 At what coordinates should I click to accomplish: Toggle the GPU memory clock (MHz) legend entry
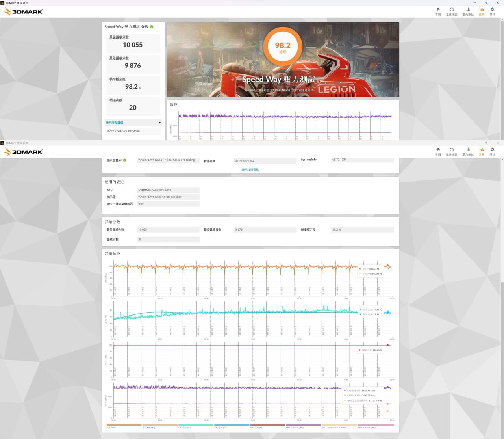[339, 426]
